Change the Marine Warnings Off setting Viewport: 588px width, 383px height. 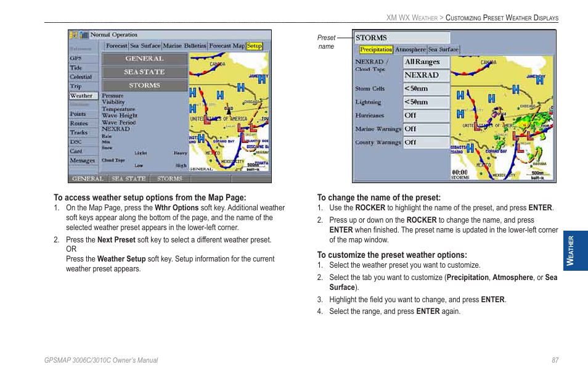point(427,129)
